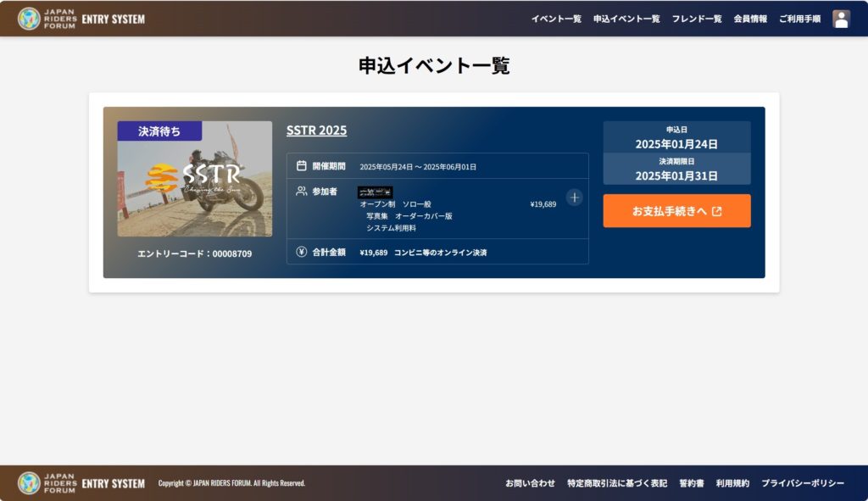View ご利用手順 guide in header
Viewport: 868px width, 501px height.
coord(799,19)
